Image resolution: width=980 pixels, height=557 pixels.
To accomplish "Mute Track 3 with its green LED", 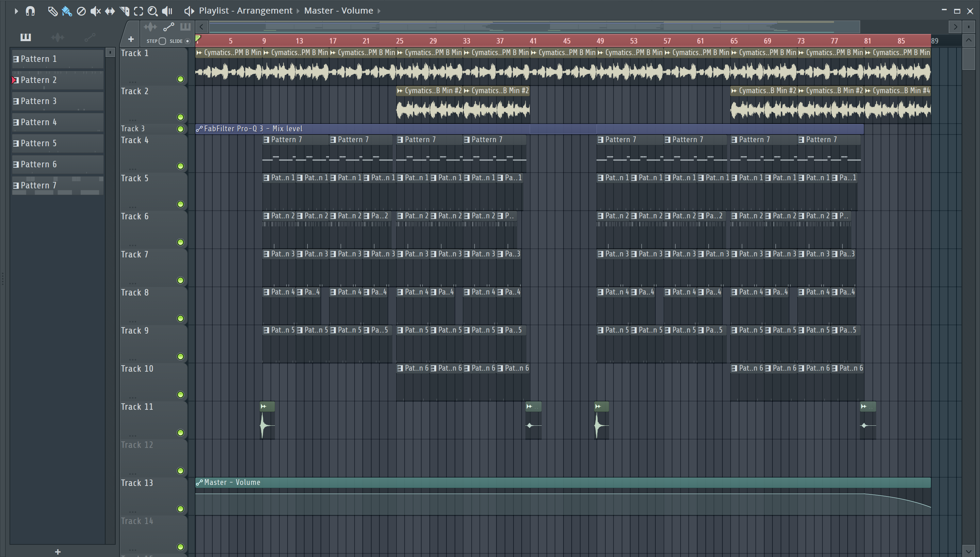I will coord(180,129).
